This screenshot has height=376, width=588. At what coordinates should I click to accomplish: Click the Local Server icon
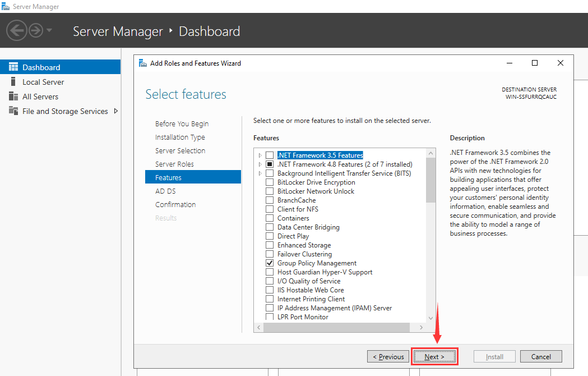13,82
